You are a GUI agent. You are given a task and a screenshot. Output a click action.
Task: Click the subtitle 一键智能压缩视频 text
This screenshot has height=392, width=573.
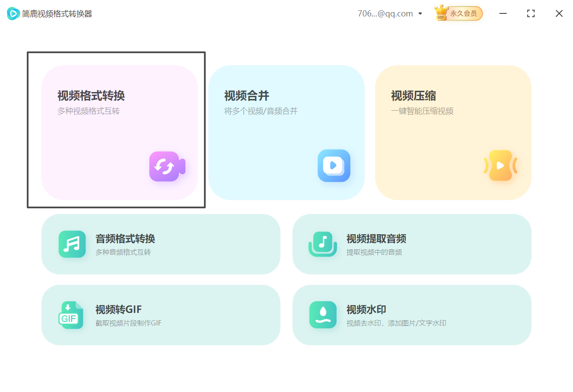click(x=421, y=111)
